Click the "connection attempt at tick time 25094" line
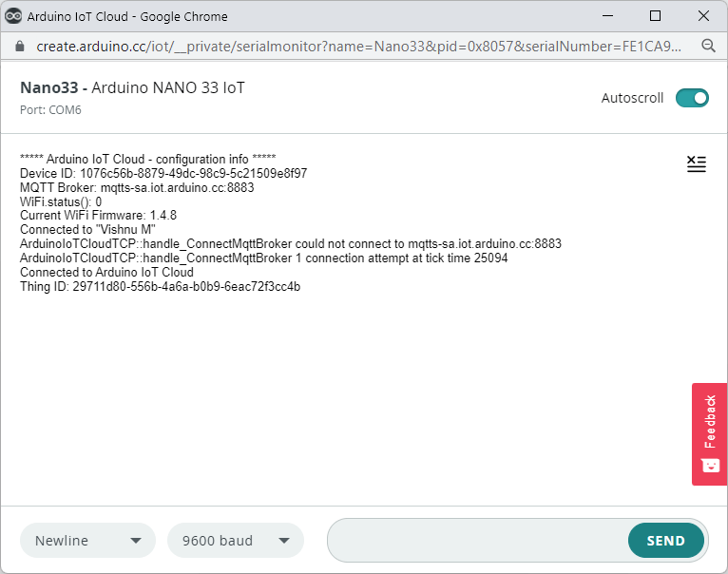The height and width of the screenshot is (574, 728). [263, 258]
